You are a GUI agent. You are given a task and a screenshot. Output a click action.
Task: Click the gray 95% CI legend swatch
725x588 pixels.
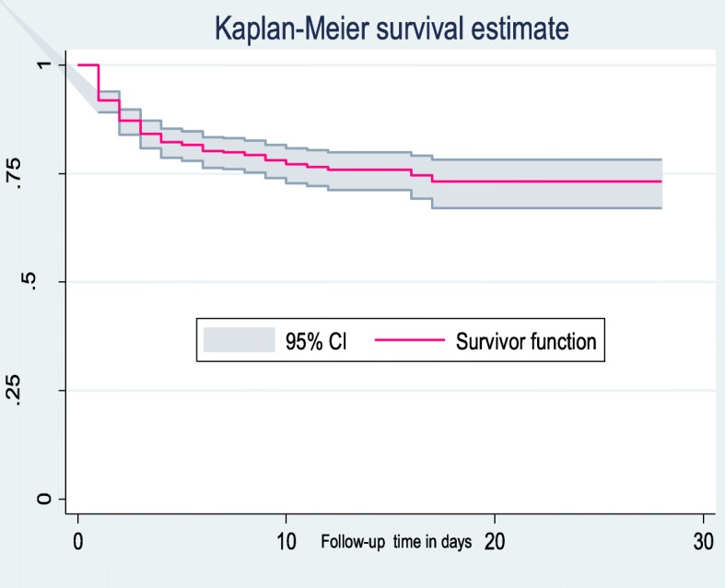coord(240,341)
